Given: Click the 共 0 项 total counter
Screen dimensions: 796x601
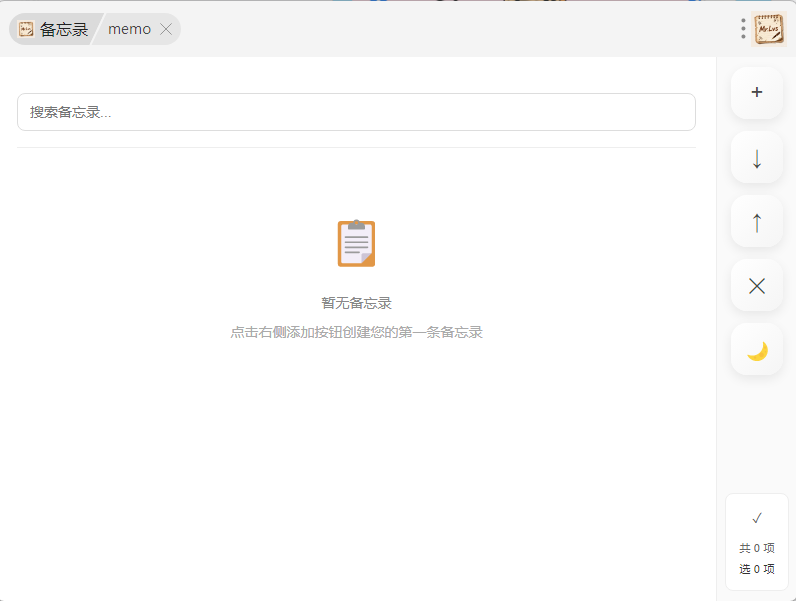Looking at the screenshot, I should pos(757,548).
